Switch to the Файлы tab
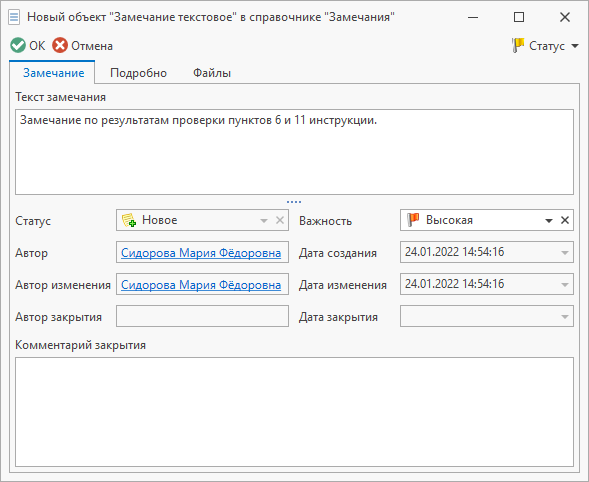This screenshot has width=589, height=482. coord(212,73)
